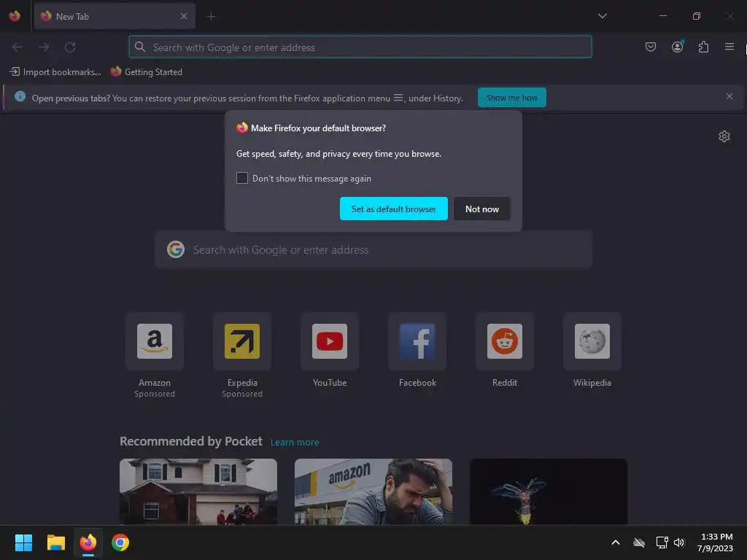Viewport: 747px width, 560px height.
Task: Click the Firefox taskbar icon
Action: (x=88, y=542)
